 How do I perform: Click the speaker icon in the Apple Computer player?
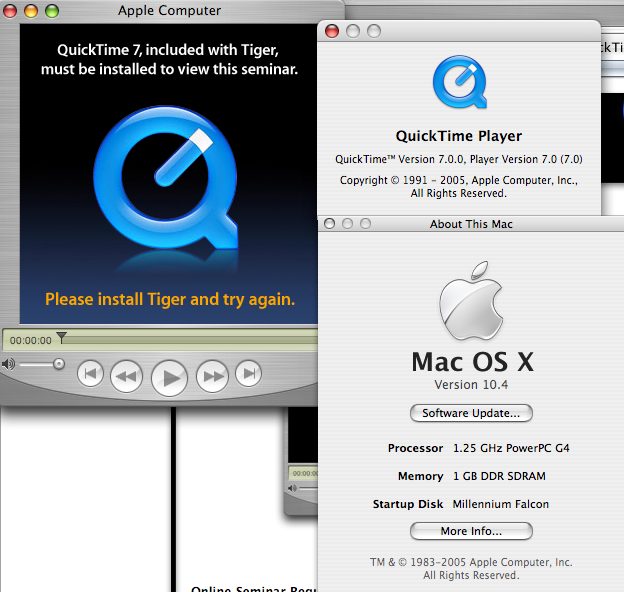coord(8,364)
